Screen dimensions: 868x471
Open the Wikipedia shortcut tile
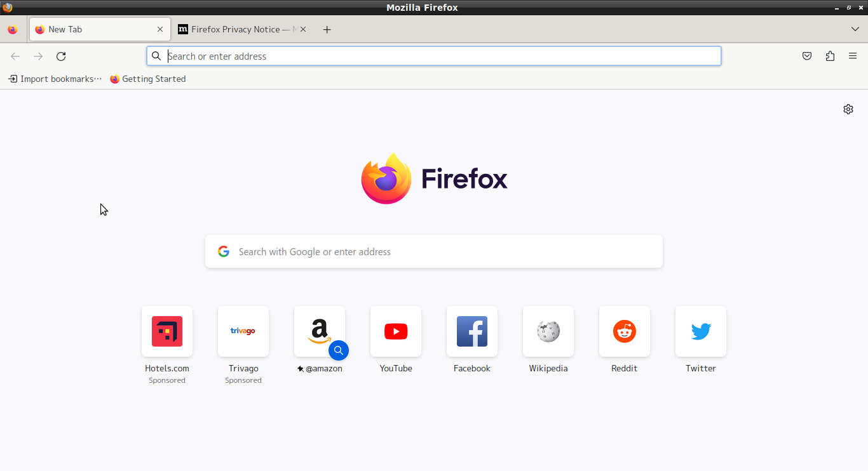548,331
